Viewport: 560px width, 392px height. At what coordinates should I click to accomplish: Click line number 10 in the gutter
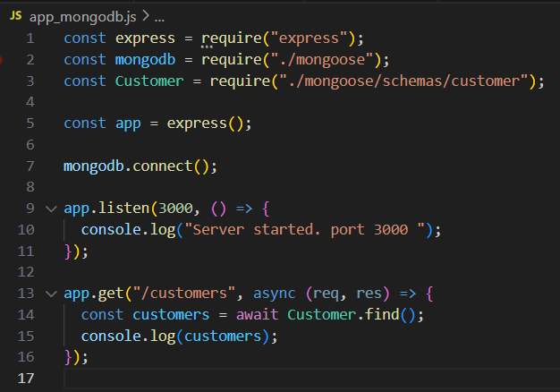click(x=26, y=230)
